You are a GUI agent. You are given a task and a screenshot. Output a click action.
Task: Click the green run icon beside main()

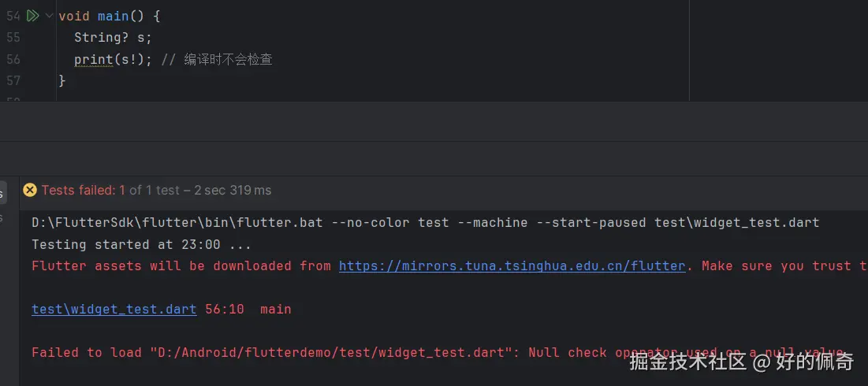click(33, 16)
